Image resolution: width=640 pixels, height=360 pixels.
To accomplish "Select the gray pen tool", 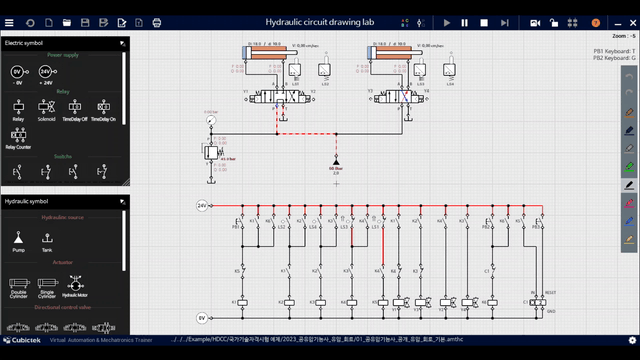I will tap(629, 149).
